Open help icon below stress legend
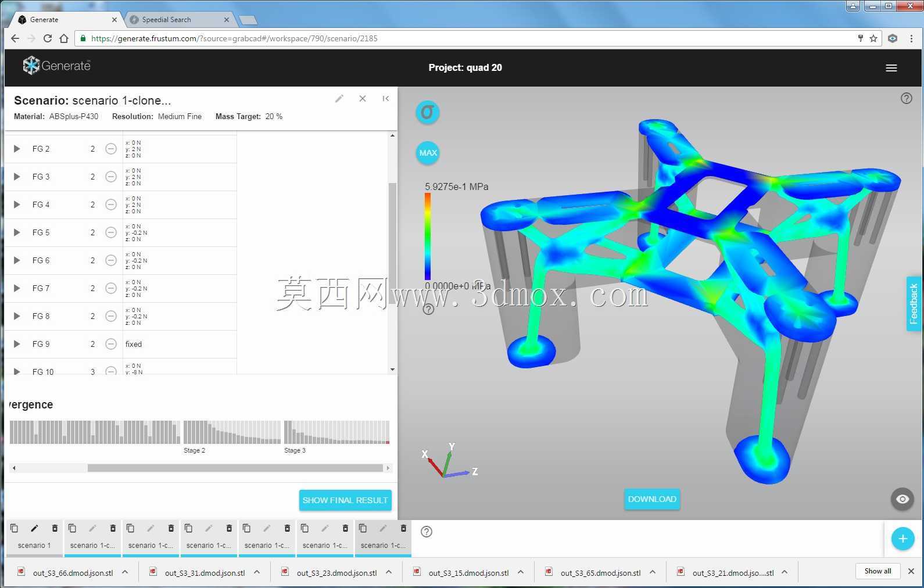The width and height of the screenshot is (924, 588). point(428,309)
